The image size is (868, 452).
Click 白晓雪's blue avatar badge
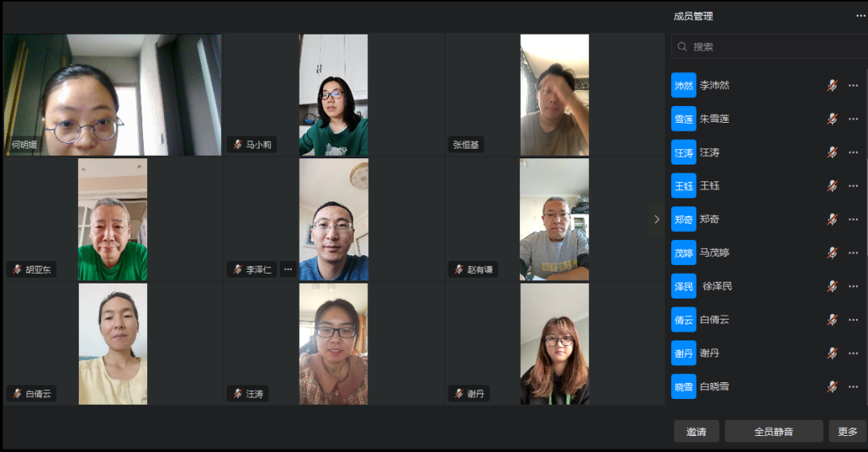pos(684,387)
